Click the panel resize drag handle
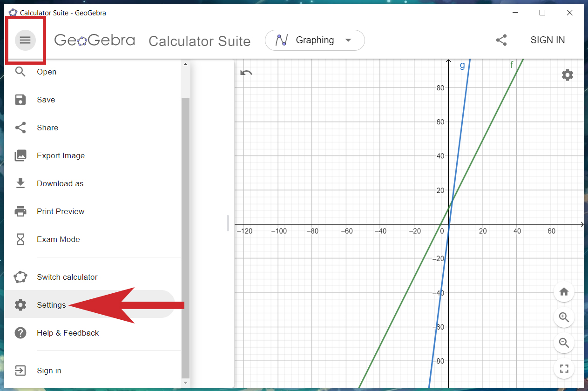 (x=228, y=223)
